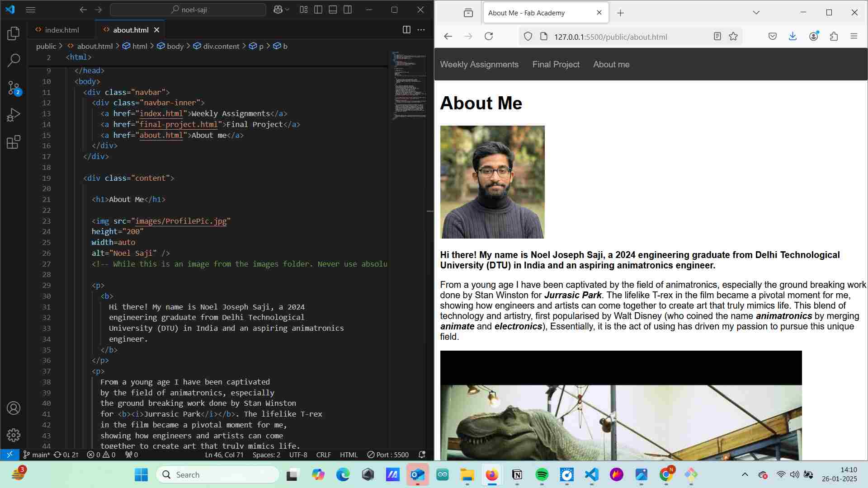868x488 pixels.
Task: Go back in VS Code editor history
Action: [83, 9]
